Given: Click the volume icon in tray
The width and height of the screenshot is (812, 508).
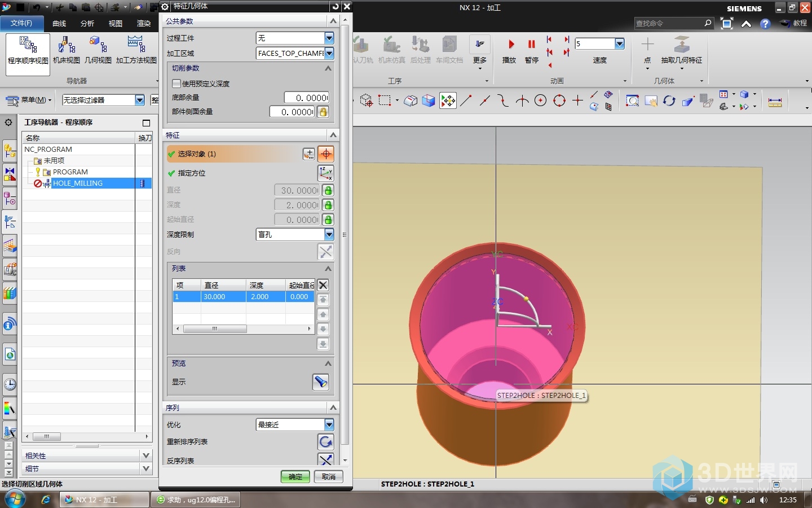Looking at the screenshot, I should pos(764,500).
